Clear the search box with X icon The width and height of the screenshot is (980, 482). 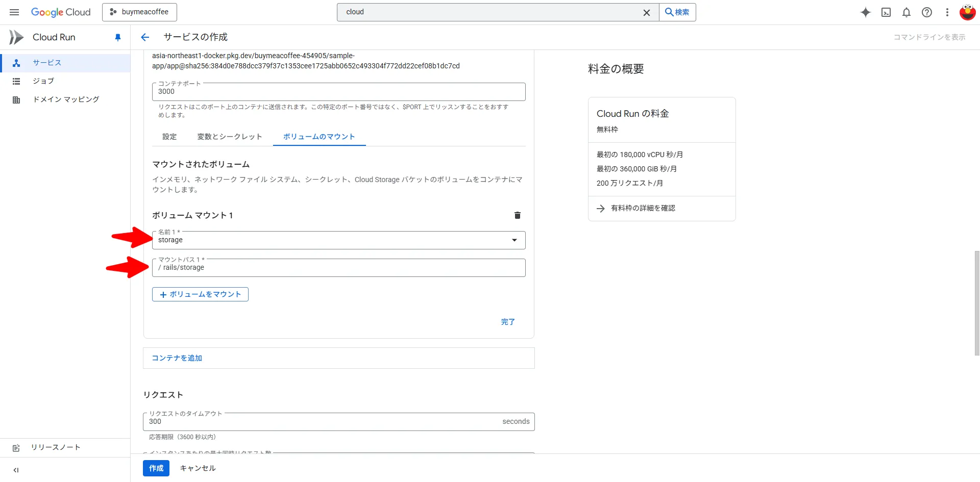646,12
